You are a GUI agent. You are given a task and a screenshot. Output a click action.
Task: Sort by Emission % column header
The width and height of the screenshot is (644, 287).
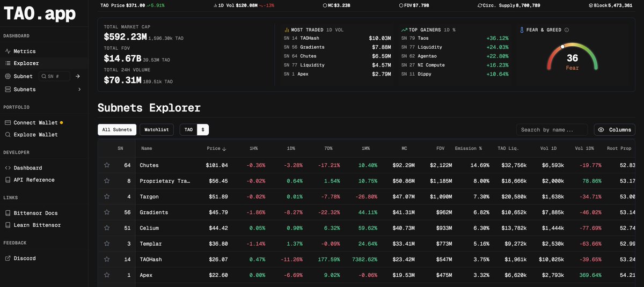[469, 149]
